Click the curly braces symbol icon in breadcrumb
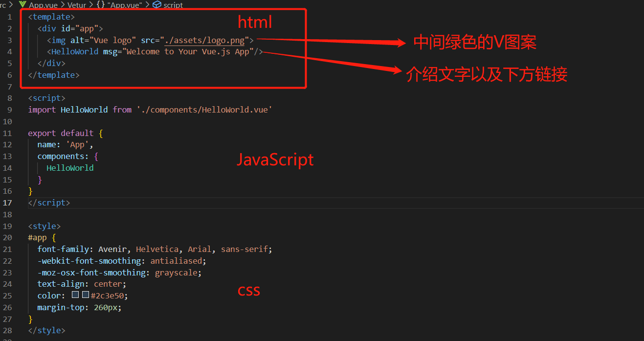 pos(100,5)
